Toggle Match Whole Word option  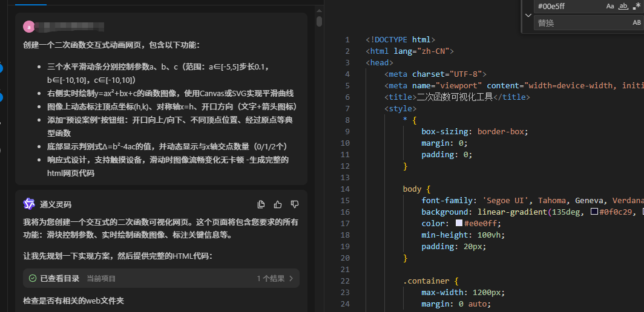(623, 6)
